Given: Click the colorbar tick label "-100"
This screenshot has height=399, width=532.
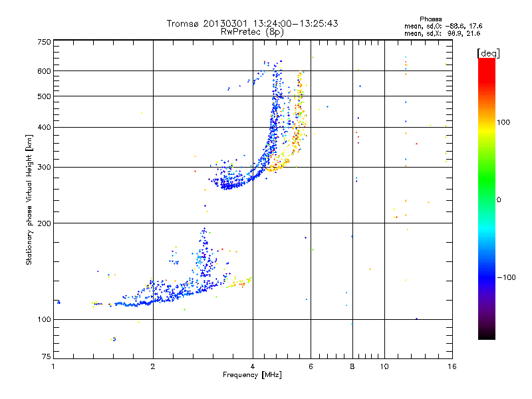Looking at the screenshot, I should (x=506, y=277).
